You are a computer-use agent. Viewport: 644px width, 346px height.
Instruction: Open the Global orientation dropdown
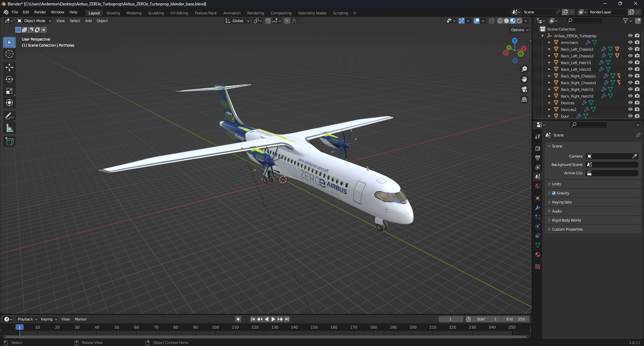point(237,21)
